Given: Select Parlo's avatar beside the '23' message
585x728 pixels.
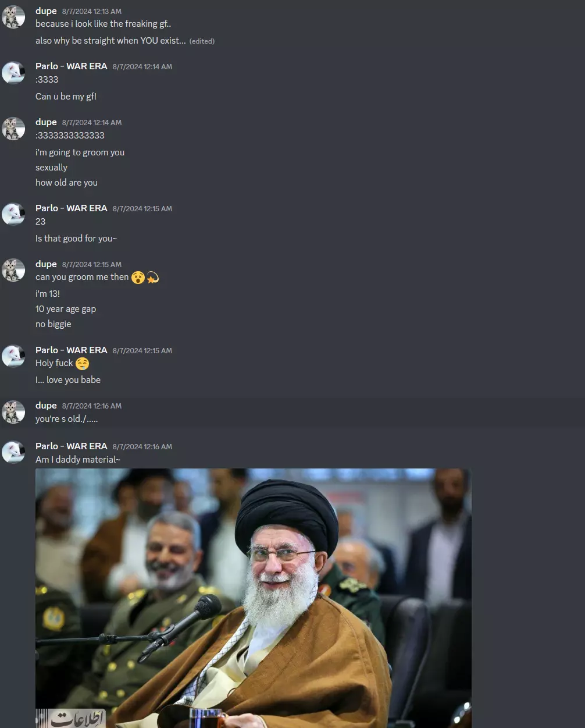Looking at the screenshot, I should tap(13, 215).
